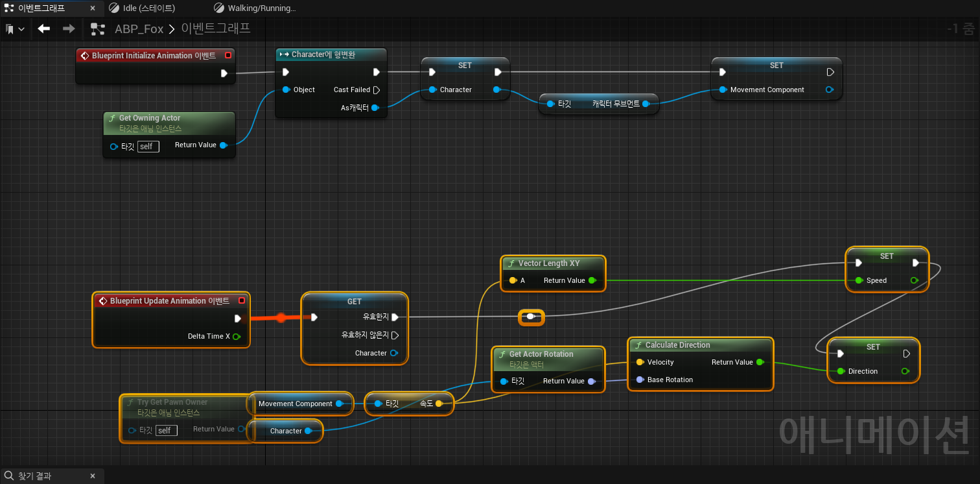Click the red delegate pin on Blueprint Initialize Animation

click(x=228, y=55)
